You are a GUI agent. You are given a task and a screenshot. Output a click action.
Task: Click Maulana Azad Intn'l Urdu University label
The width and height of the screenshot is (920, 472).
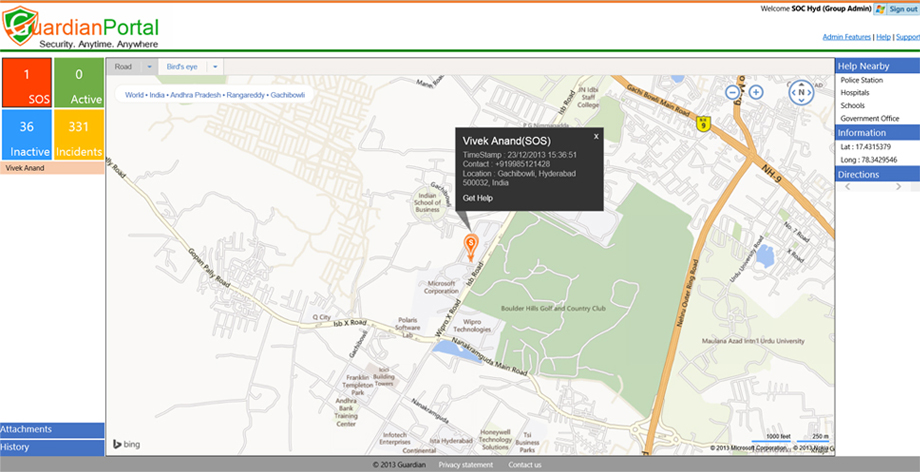pyautogui.click(x=753, y=341)
